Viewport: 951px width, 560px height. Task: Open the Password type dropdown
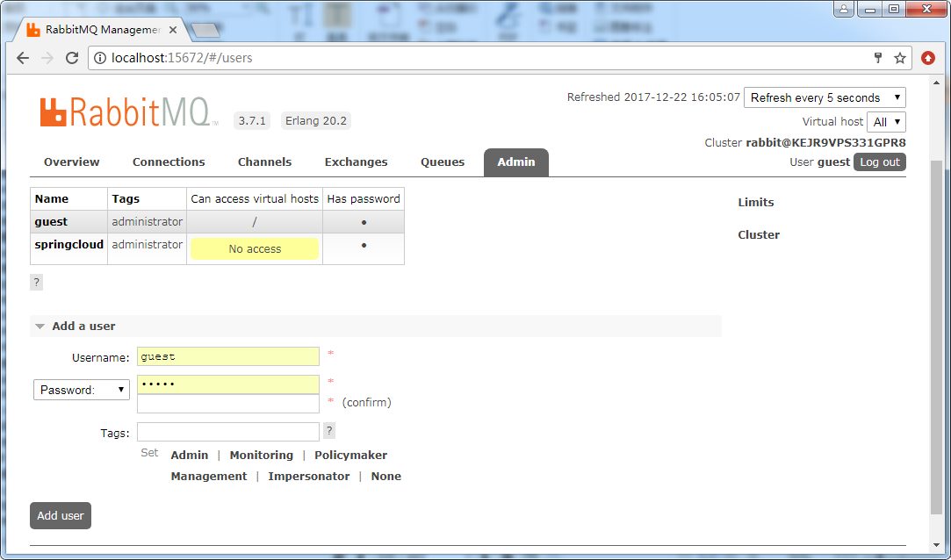point(82,390)
